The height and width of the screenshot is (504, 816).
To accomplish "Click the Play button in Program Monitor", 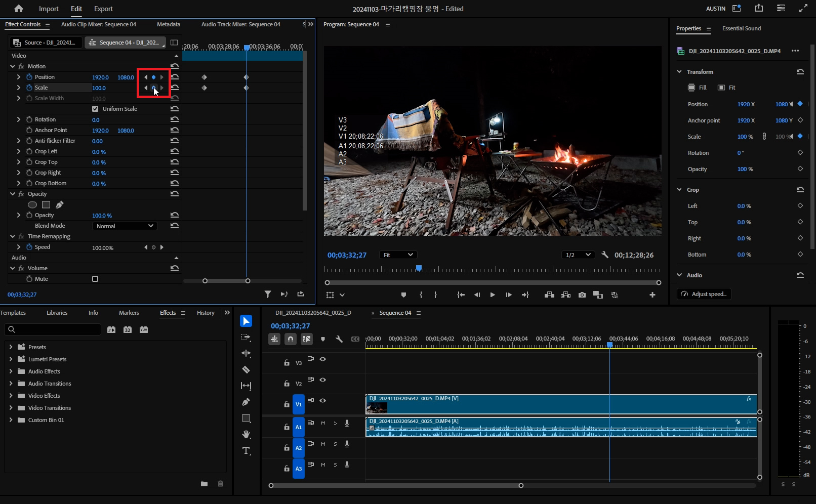I will tap(493, 295).
